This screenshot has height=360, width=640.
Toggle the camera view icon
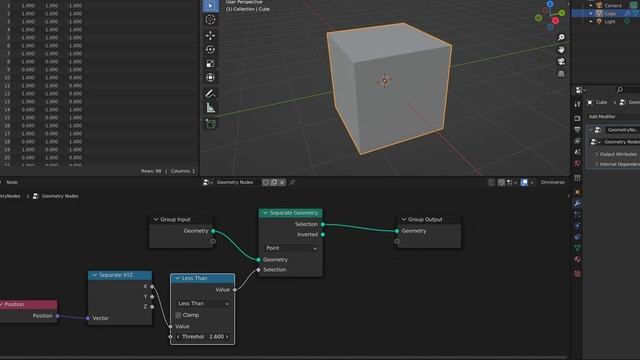[x=561, y=61]
